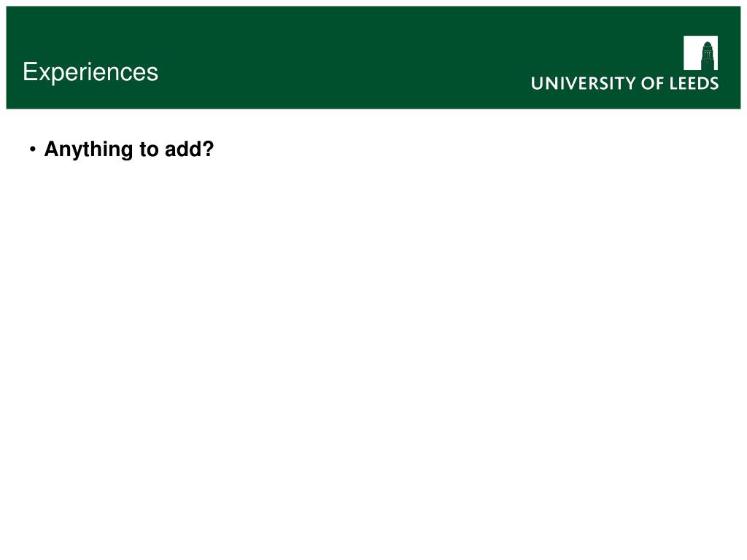
Task: Click the word "LEEDS" in the wordmark
Action: (x=694, y=83)
